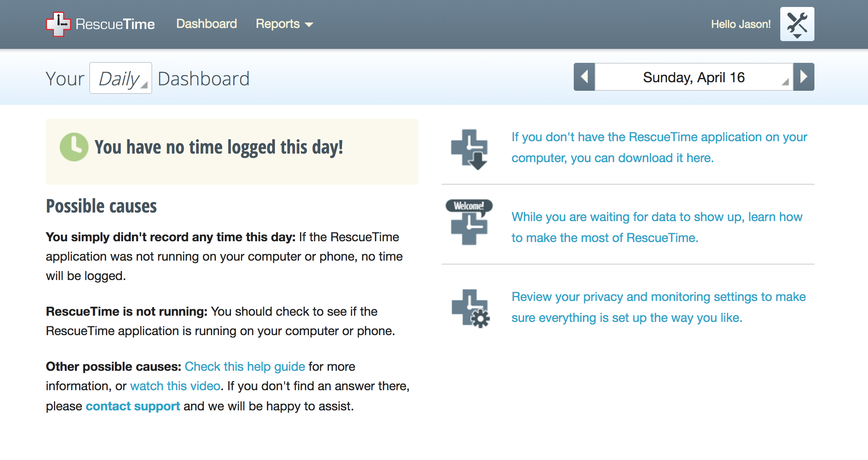The width and height of the screenshot is (868, 460).
Task: Open the learn how to make the most link
Action: point(657,227)
